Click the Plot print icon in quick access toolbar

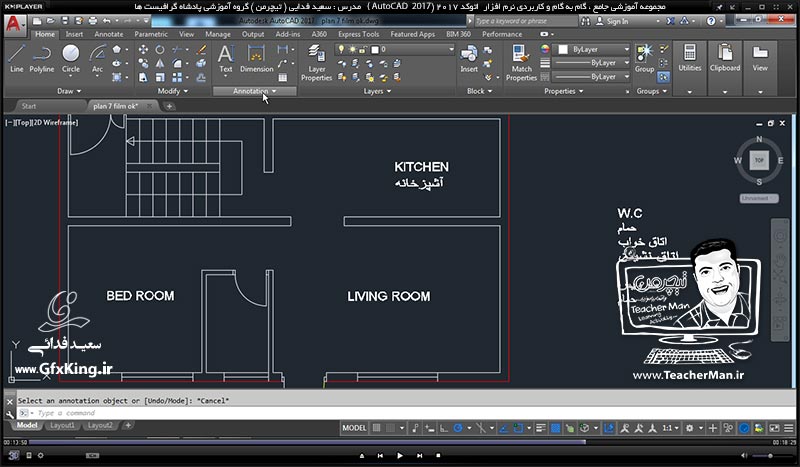point(92,21)
